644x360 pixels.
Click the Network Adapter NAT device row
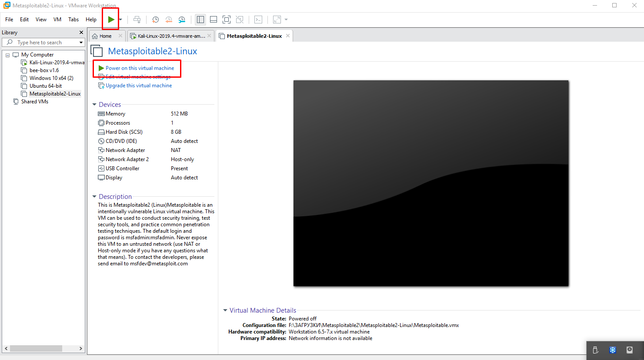156,150
